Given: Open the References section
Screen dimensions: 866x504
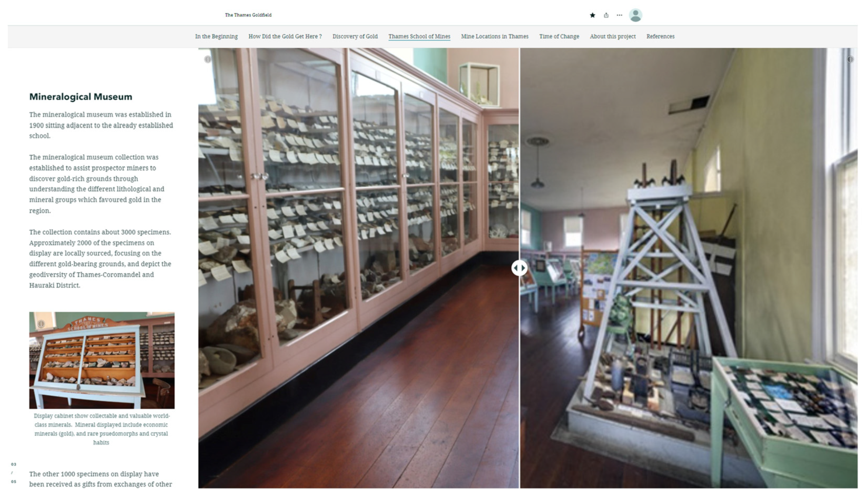Looking at the screenshot, I should coord(660,36).
